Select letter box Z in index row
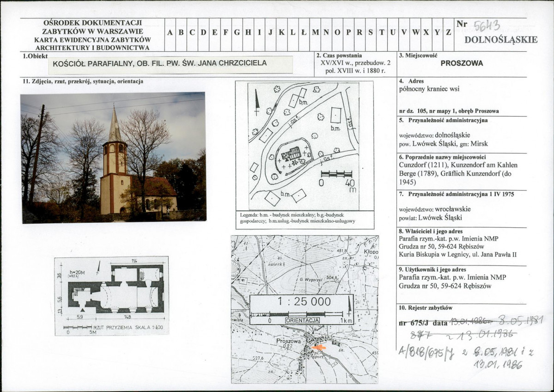554x392 pixels. pos(448,32)
